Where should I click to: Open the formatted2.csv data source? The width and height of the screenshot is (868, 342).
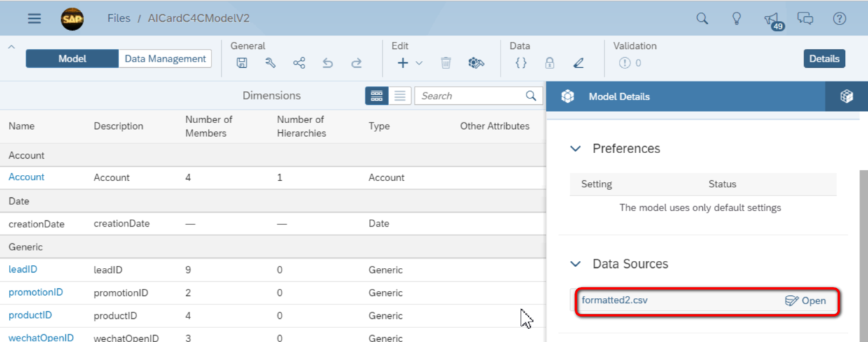tap(805, 301)
